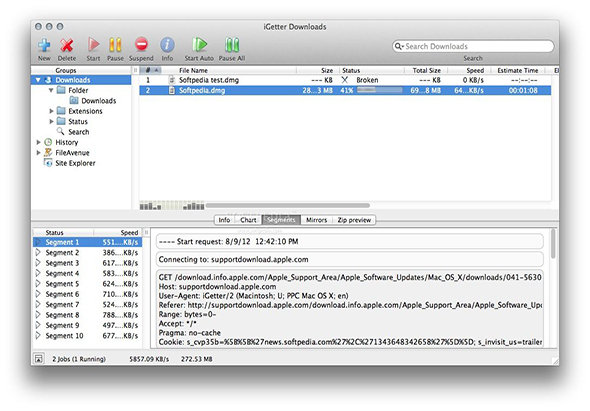The height and width of the screenshot is (411, 590).
Task: Expand the History tree node
Action: click(x=38, y=142)
